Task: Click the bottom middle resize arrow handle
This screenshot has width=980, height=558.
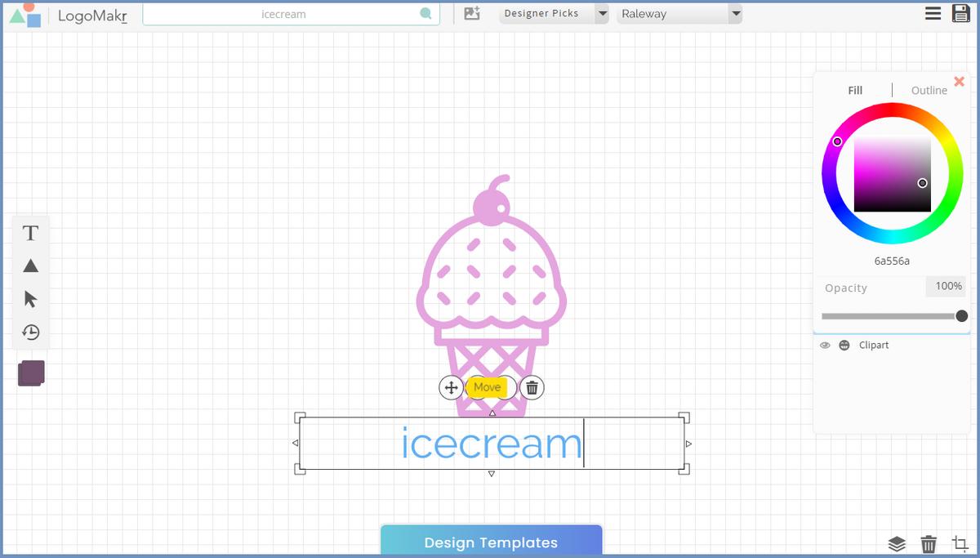Action: coord(491,474)
